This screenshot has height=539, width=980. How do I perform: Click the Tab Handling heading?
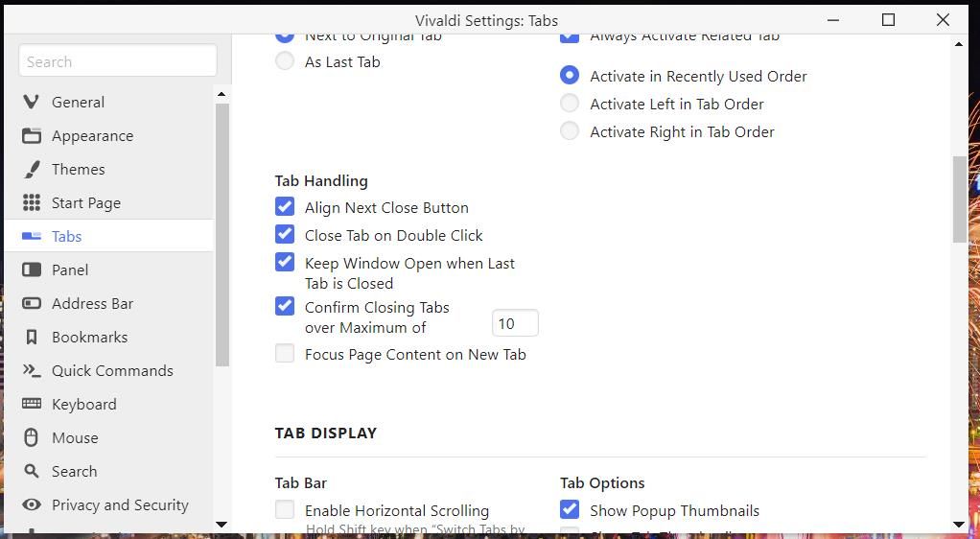point(321,180)
